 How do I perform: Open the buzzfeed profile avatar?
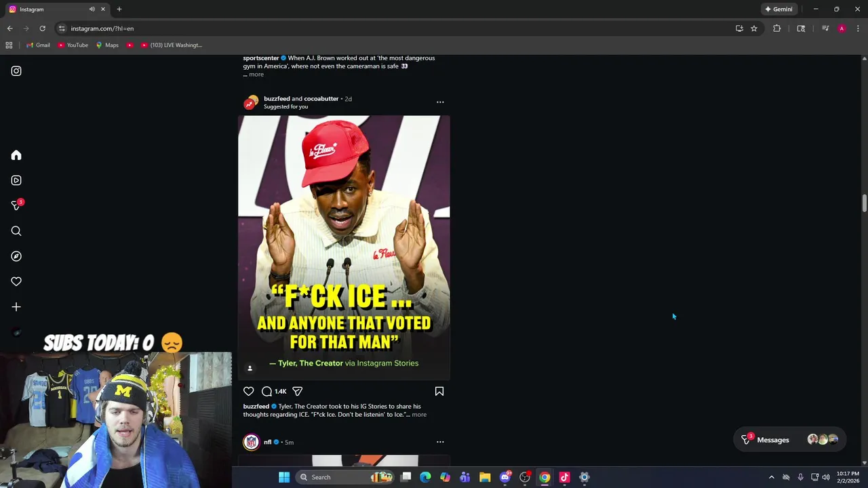[251, 102]
